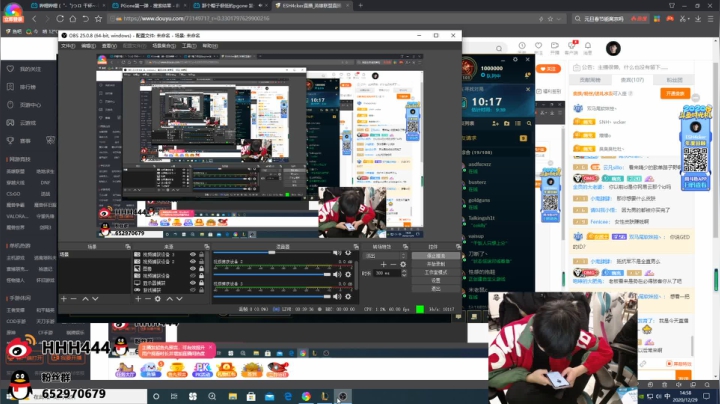Remove the selected scene with minus icon
The height and width of the screenshot is (404, 720).
tap(73, 299)
